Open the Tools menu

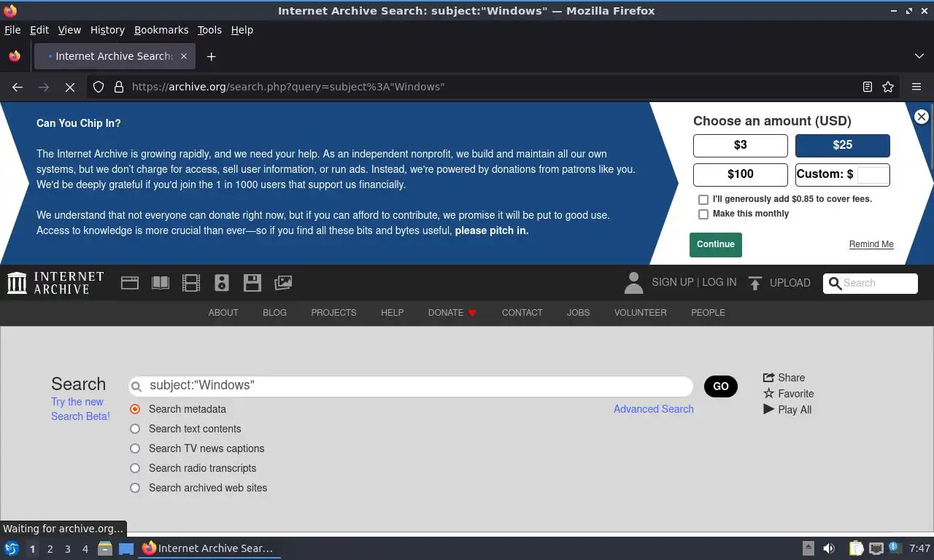pyautogui.click(x=209, y=30)
